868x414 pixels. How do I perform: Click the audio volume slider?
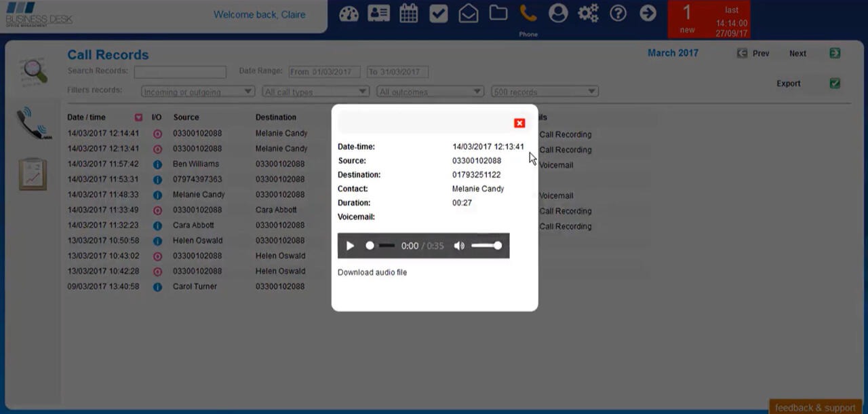486,246
